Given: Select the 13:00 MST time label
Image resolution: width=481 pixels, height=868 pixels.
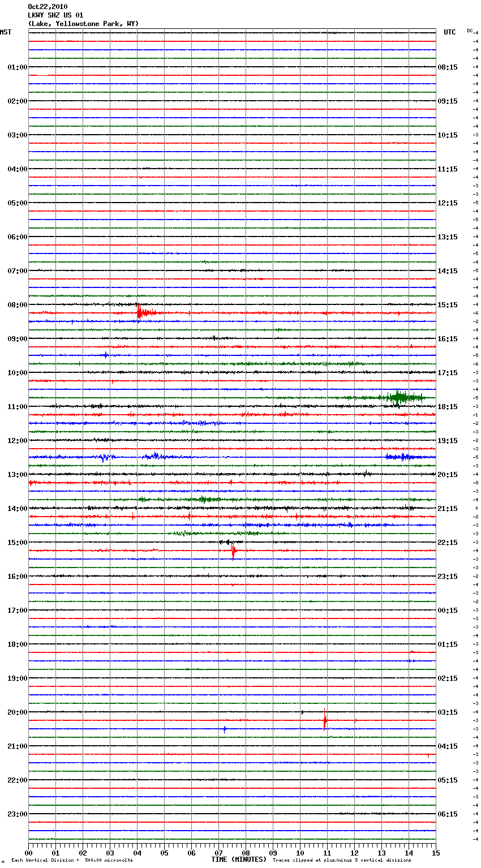Looking at the screenshot, I should (17, 475).
